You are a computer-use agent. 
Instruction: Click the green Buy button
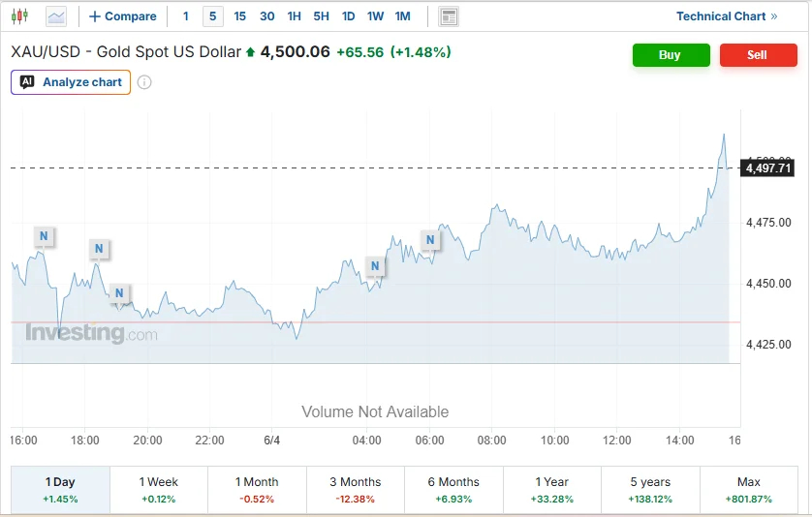[671, 55]
